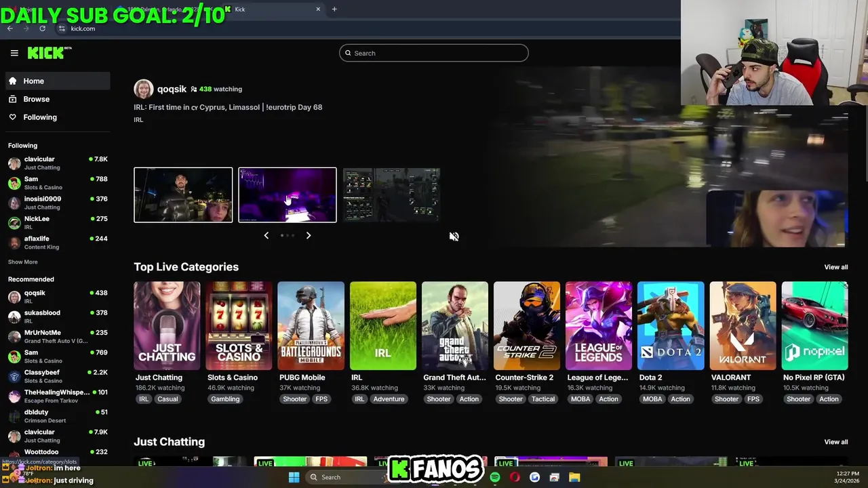Open Just Chatting category card
This screenshot has width=868, height=488.
click(167, 326)
